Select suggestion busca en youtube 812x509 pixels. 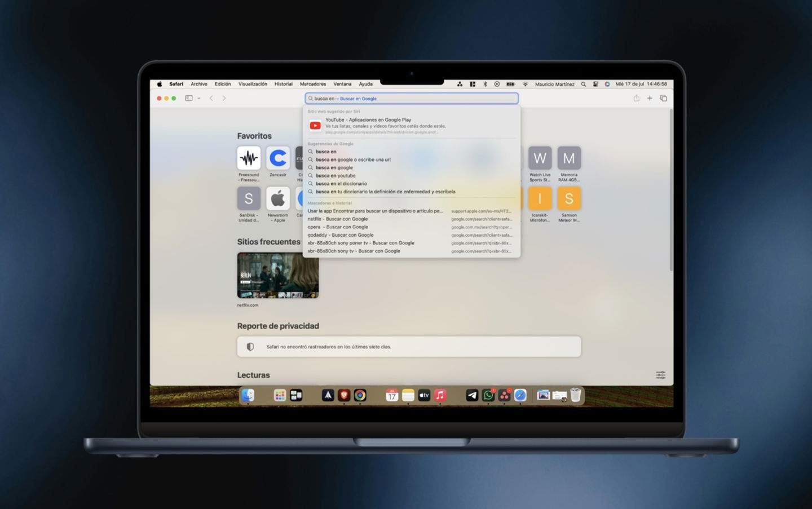[336, 175]
